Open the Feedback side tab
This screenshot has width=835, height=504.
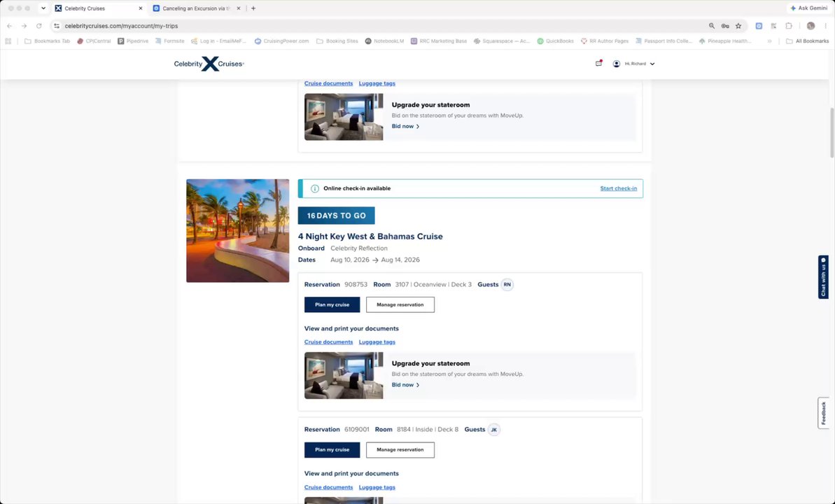(x=823, y=413)
